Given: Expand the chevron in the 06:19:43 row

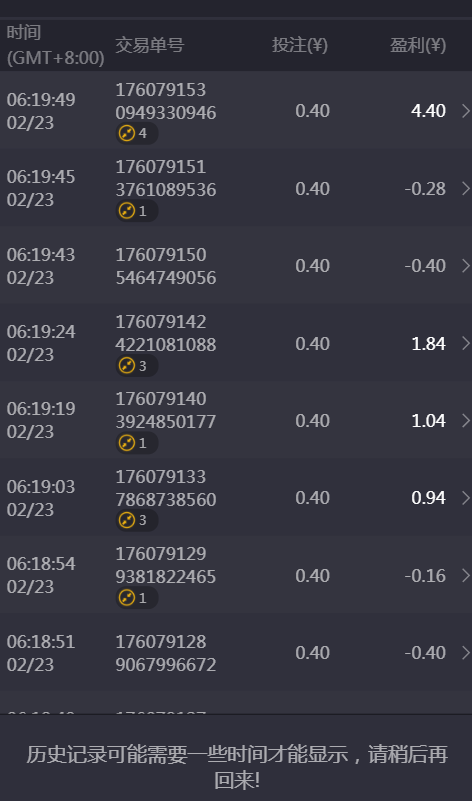Looking at the screenshot, I should tap(465, 266).
